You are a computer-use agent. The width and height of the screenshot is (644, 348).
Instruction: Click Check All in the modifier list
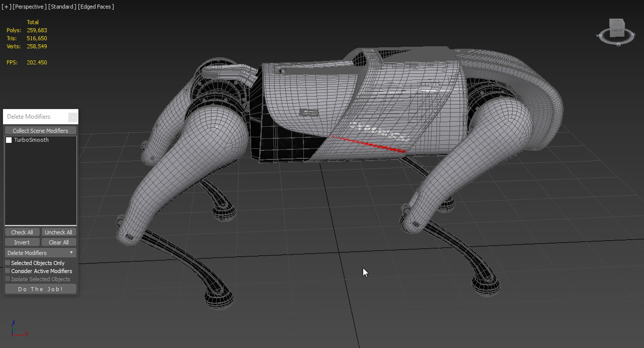[x=22, y=232]
